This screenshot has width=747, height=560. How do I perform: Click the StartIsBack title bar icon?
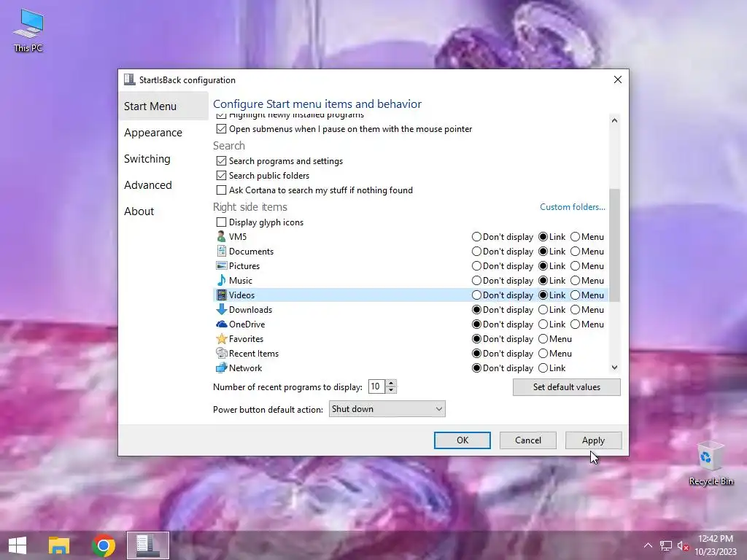130,79
